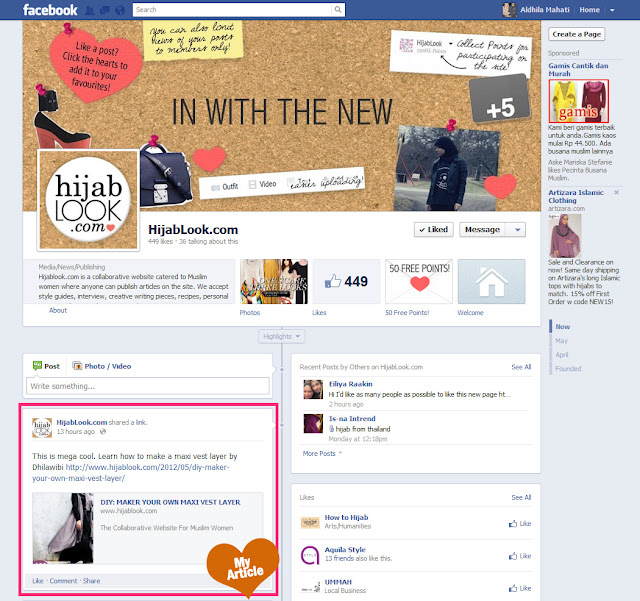This screenshot has height=601, width=640.
Task: Click the maxi vest article thumbnail
Action: click(63, 528)
